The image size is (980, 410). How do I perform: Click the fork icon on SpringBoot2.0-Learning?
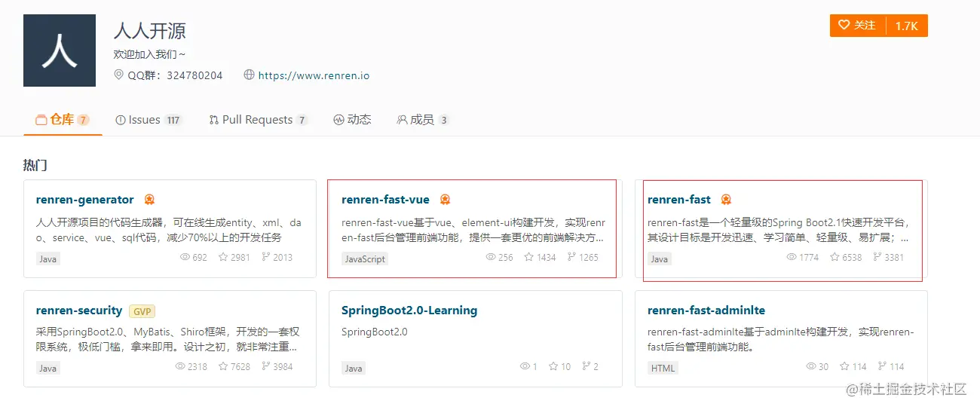[586, 366]
